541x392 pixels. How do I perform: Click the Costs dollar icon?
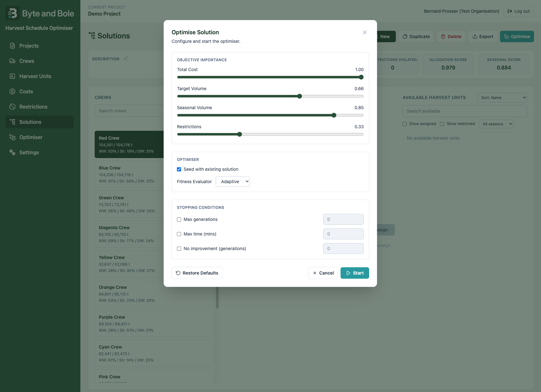12,91
